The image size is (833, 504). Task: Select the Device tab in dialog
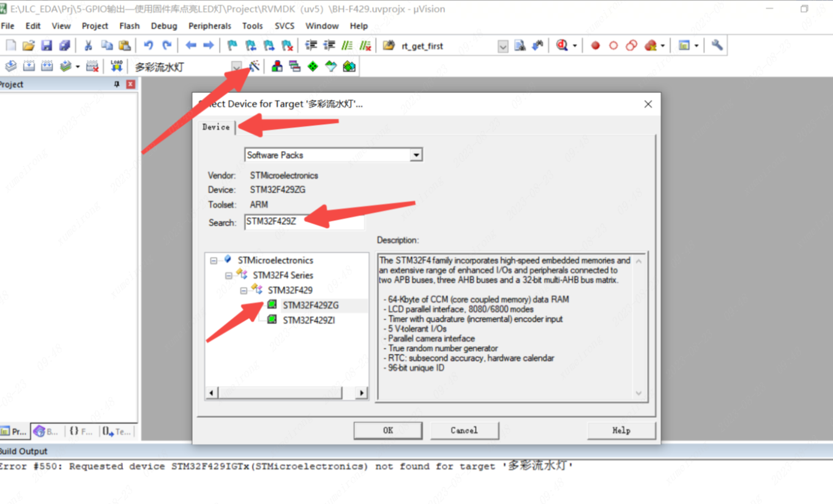click(216, 127)
